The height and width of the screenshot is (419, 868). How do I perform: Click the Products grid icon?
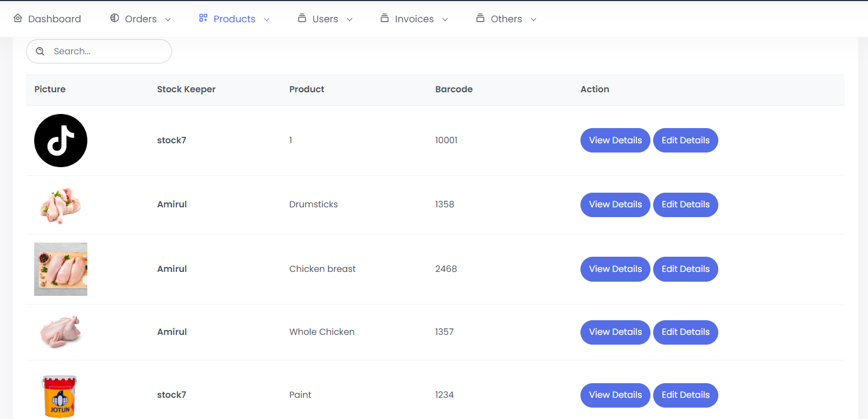[203, 18]
